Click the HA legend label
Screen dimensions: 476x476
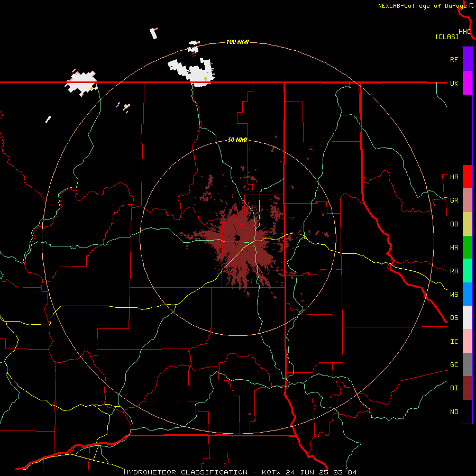454,177
